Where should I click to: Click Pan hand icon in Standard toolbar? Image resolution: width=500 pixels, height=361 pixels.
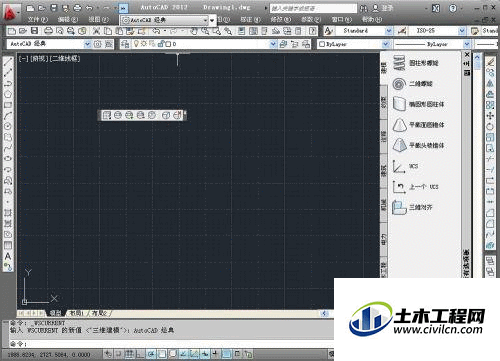click(x=194, y=31)
